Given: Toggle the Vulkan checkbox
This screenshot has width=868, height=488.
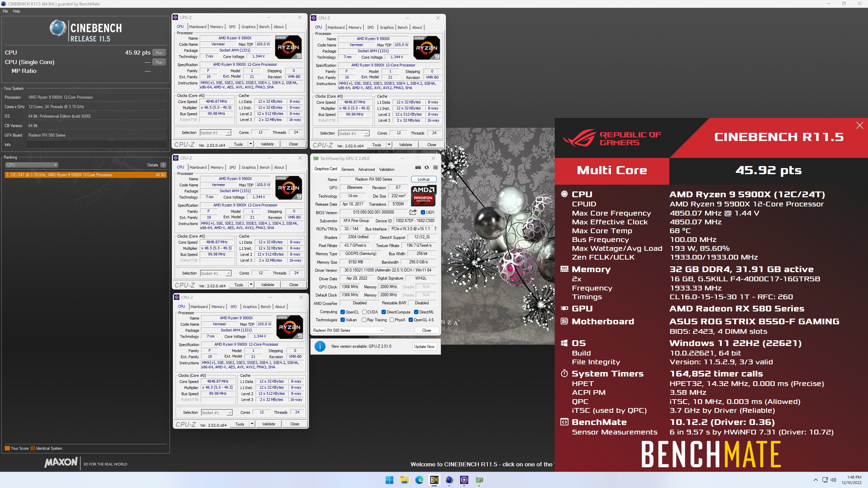Looking at the screenshot, I should pos(342,320).
